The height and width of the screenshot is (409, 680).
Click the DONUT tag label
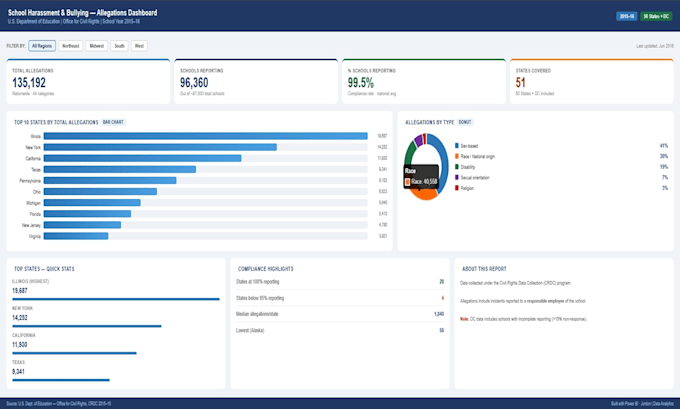[x=465, y=122]
